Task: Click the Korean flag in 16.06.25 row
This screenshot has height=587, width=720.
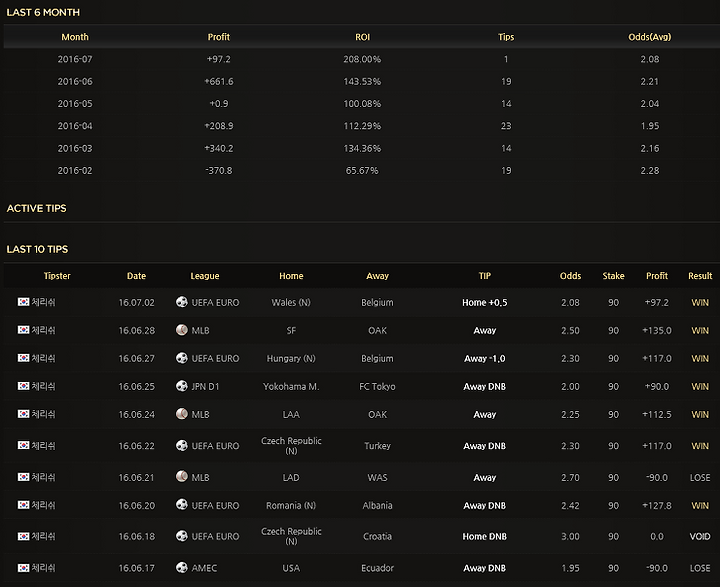Action: pos(23,386)
